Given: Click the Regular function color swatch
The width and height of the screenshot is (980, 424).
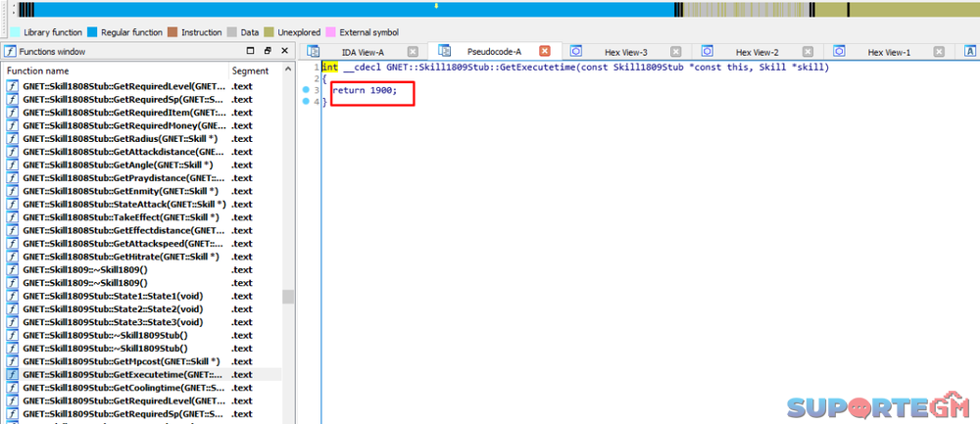Looking at the screenshot, I should tap(92, 32).
